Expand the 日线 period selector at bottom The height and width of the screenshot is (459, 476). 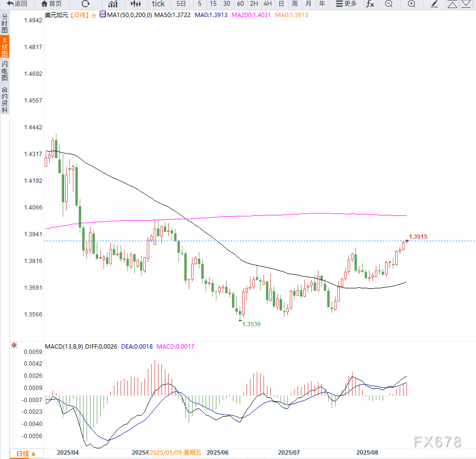pyautogui.click(x=26, y=454)
